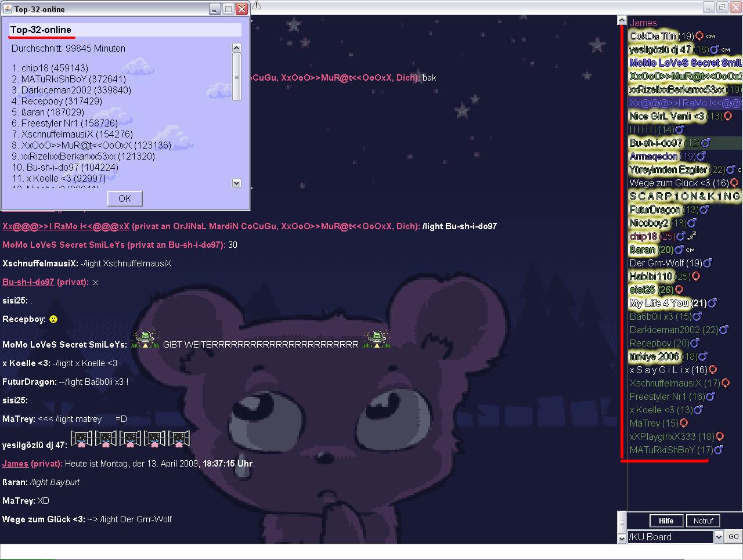Click the warning triangle icon in the title bar
Screen dimensions: 743x560
(x=257, y=5)
